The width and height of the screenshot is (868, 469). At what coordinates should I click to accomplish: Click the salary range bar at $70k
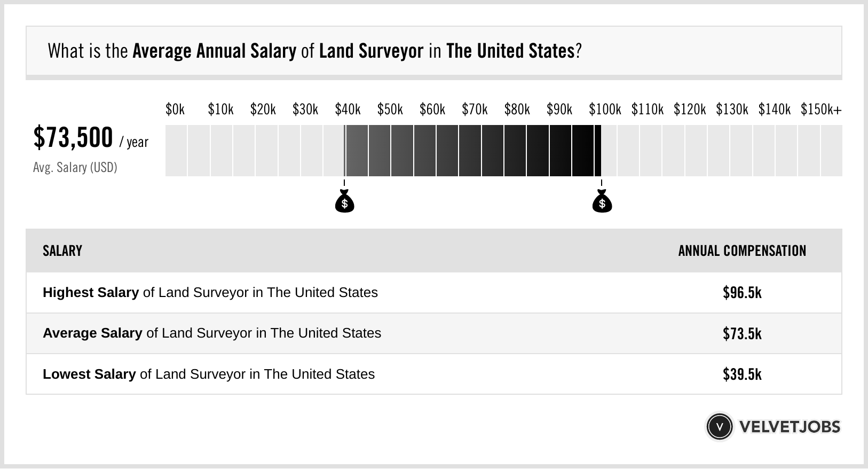(471, 151)
